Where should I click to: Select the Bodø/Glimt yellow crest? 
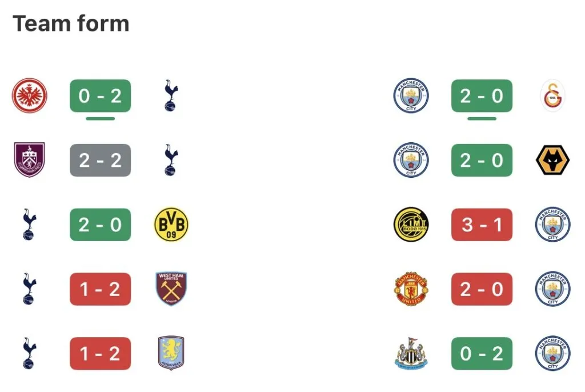coord(411,225)
